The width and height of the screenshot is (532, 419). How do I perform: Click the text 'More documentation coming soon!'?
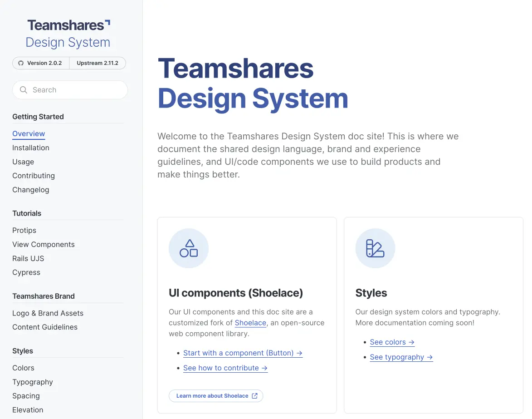[415, 323]
